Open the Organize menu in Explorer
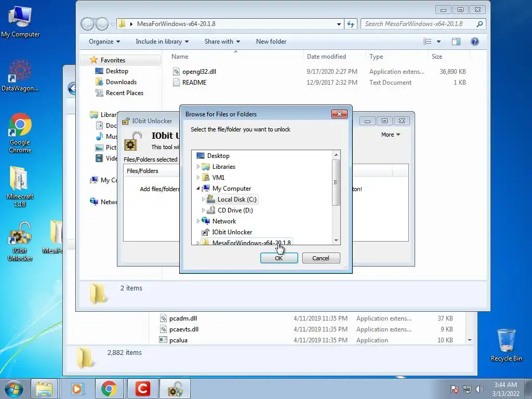 point(104,42)
